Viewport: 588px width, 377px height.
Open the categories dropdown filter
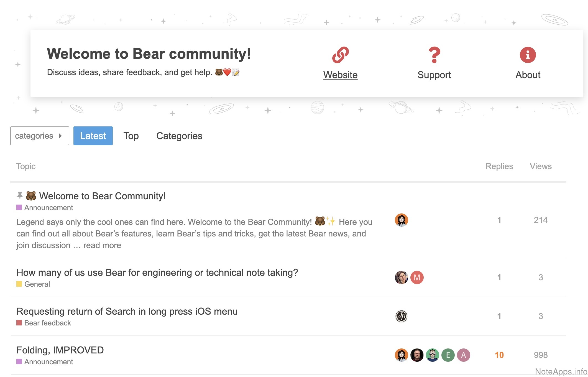[40, 136]
